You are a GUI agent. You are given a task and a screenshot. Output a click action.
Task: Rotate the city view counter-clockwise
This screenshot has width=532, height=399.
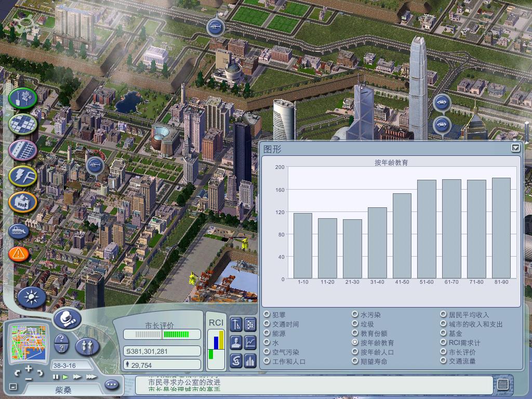17,373
